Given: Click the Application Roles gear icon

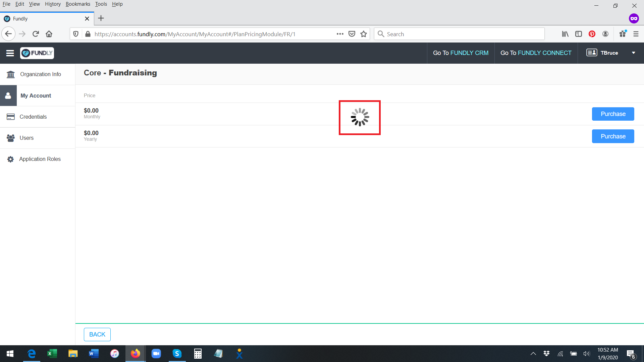Looking at the screenshot, I should coord(11,159).
